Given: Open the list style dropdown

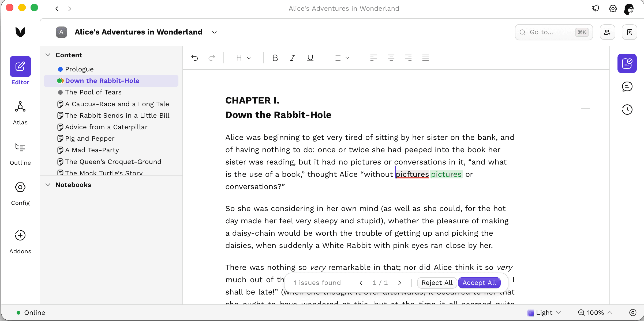Looking at the screenshot, I should 342,58.
